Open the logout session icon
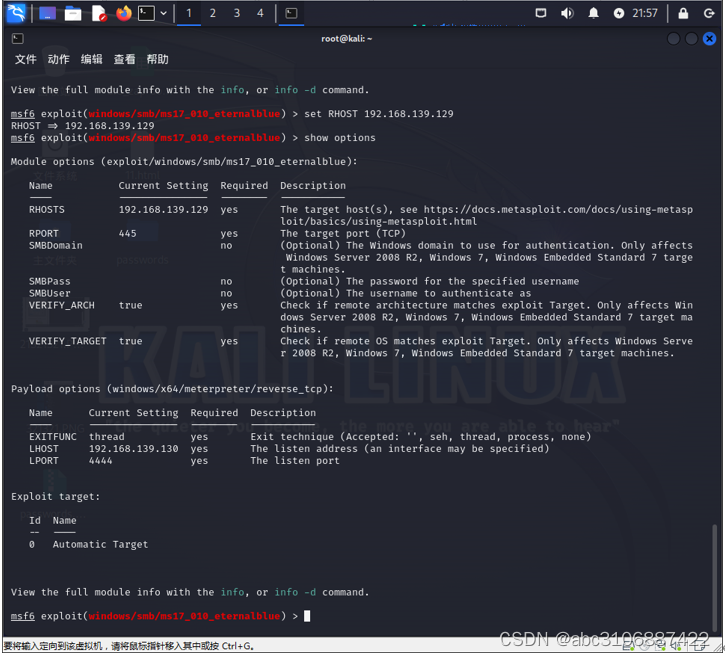 tap(709, 13)
